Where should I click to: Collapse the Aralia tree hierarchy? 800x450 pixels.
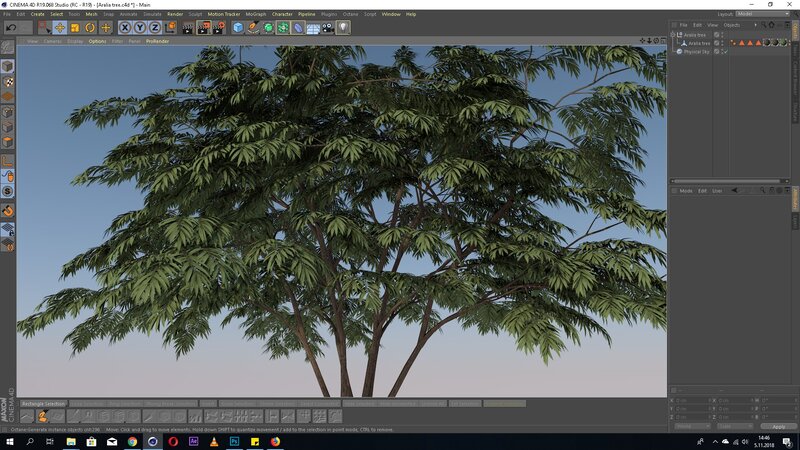pos(673,35)
